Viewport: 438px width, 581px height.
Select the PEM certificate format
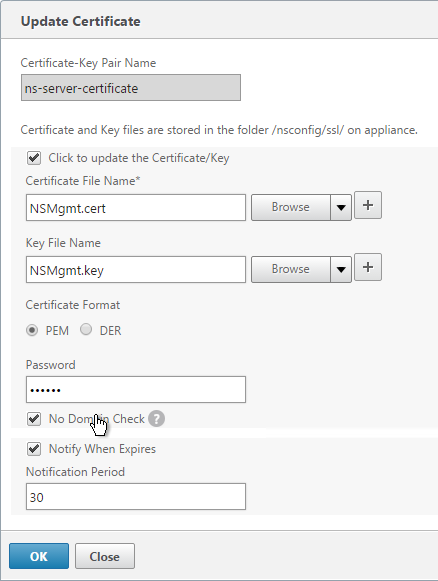(32, 330)
